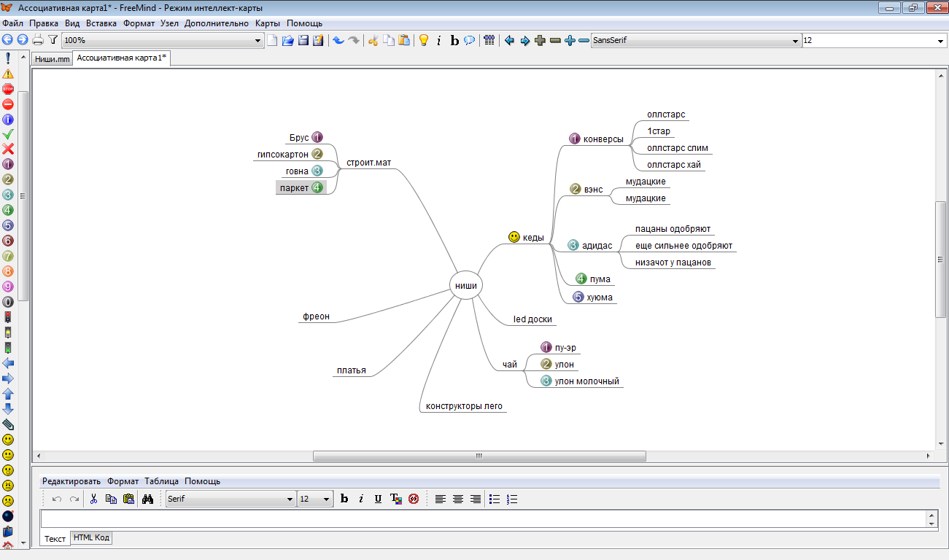Open the Правка menu

44,23
